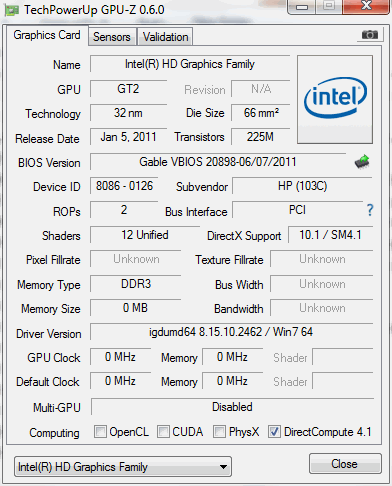392x486 pixels.
Task: Click the Intel vendor logo
Action: click(335, 99)
